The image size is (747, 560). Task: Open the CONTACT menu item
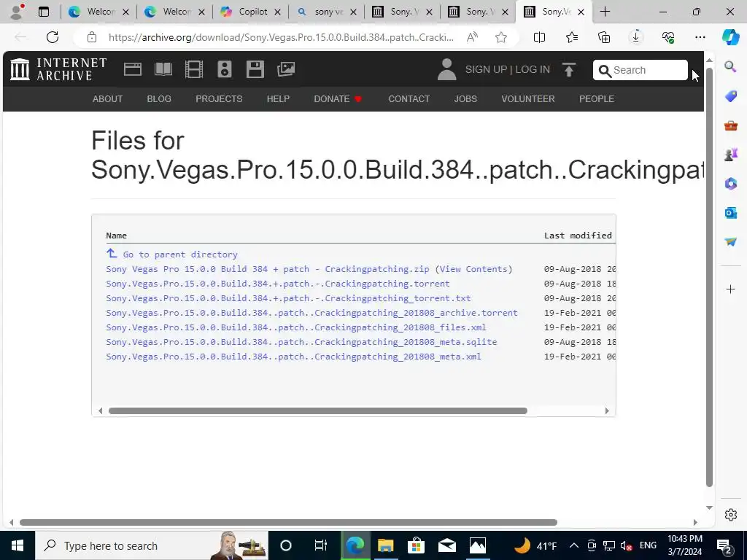coord(409,99)
